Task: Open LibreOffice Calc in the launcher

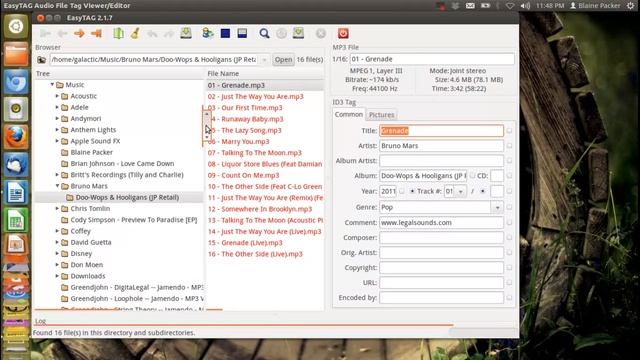Action: pyautogui.click(x=16, y=220)
